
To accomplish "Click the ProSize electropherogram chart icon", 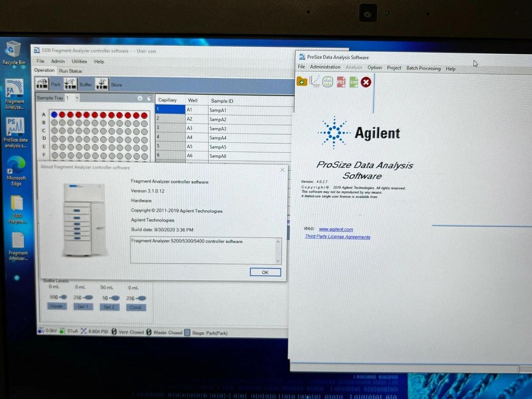I will click(x=328, y=82).
